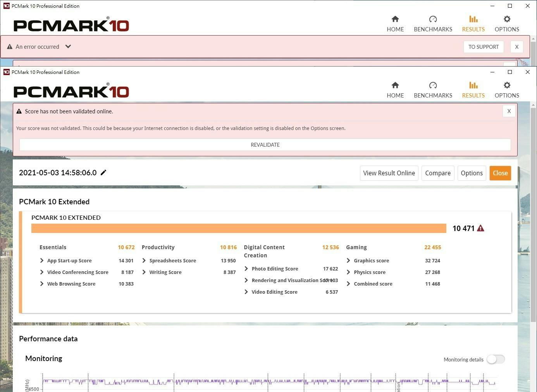Dismiss the score validation warning with X
This screenshot has width=537, height=392.
coord(509,111)
